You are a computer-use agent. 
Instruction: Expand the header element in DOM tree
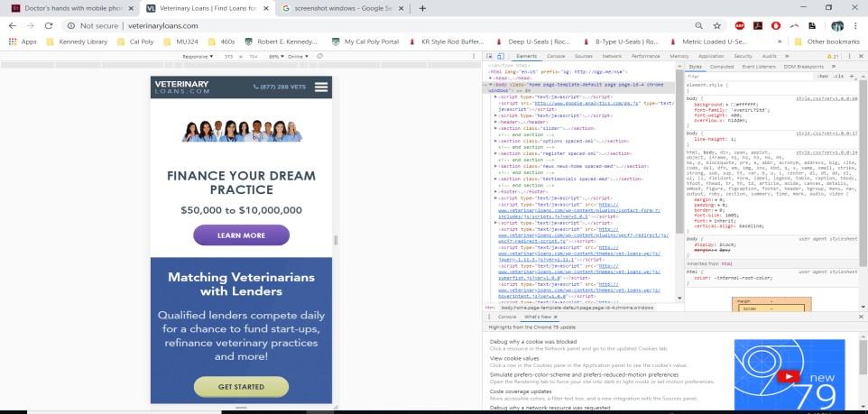tap(496, 122)
